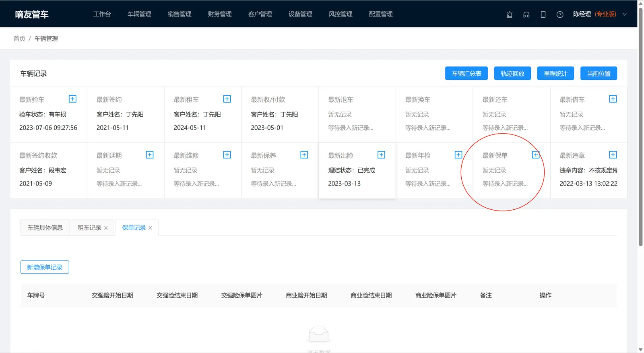Click the 新增保单记录 button
Viewport: 644px width, 353px height.
click(x=45, y=267)
